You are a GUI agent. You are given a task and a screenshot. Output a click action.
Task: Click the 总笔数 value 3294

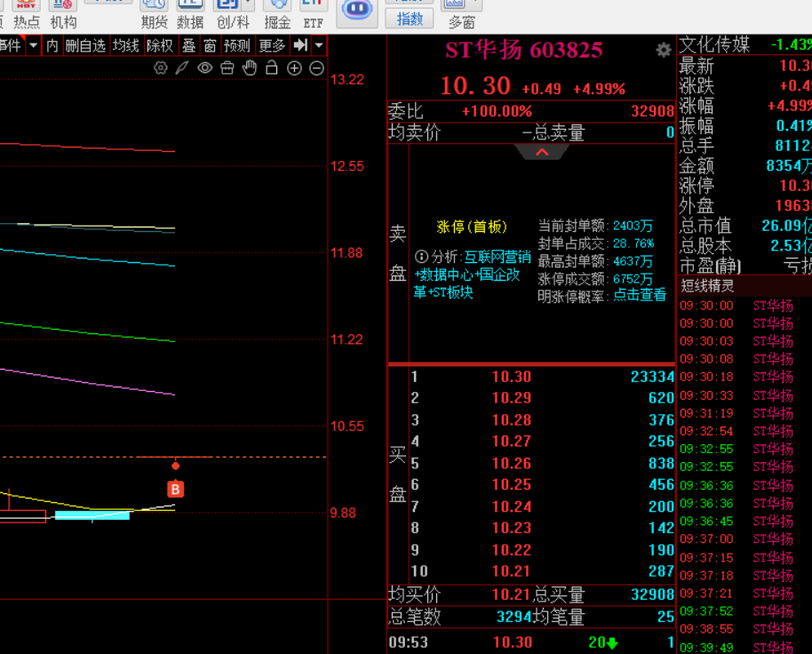tap(514, 617)
